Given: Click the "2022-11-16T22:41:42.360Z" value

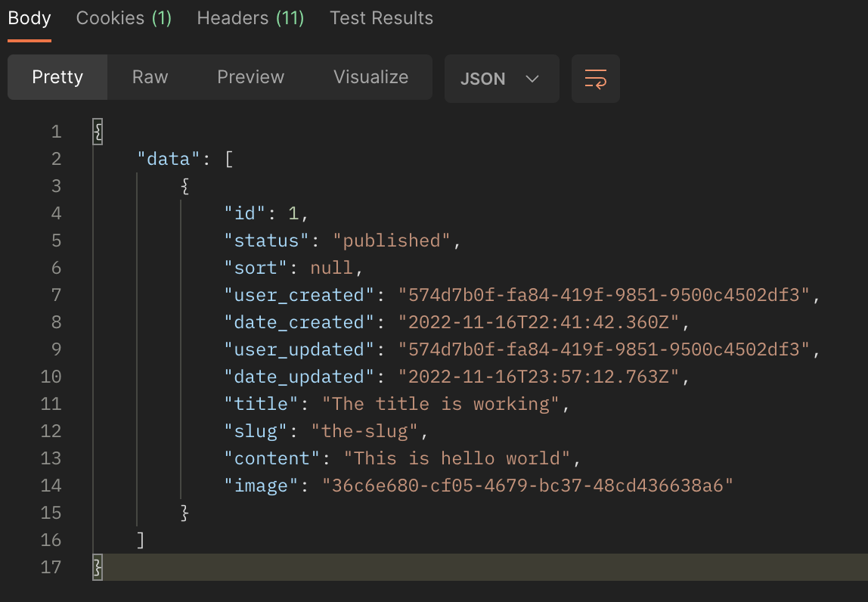Looking at the screenshot, I should tap(538, 321).
